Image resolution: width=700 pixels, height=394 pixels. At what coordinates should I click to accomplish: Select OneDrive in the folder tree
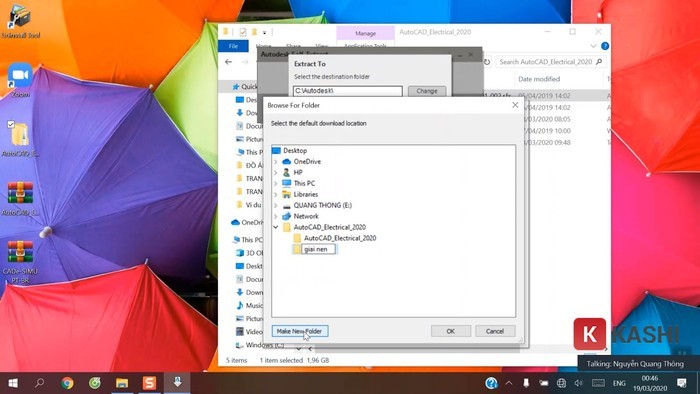click(307, 162)
